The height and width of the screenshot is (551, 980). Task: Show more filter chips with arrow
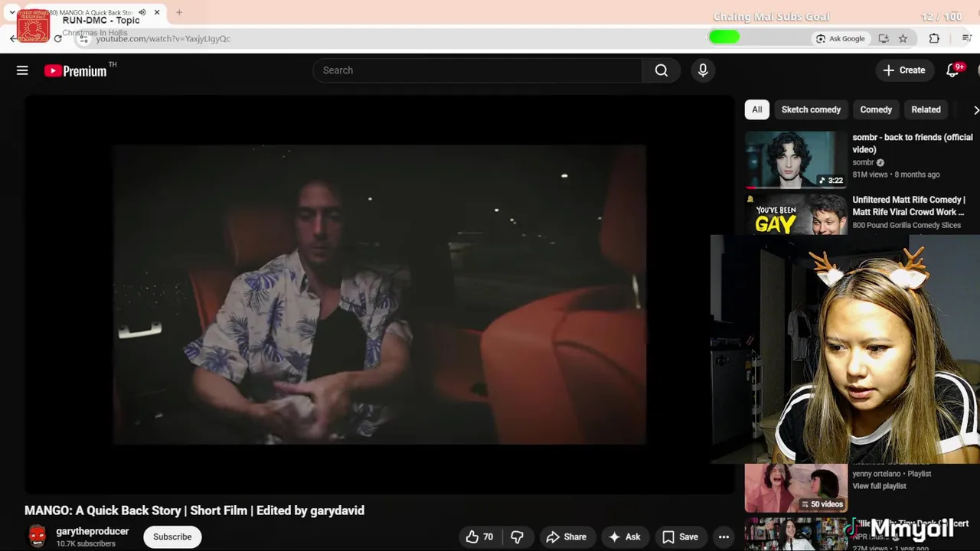coord(975,110)
